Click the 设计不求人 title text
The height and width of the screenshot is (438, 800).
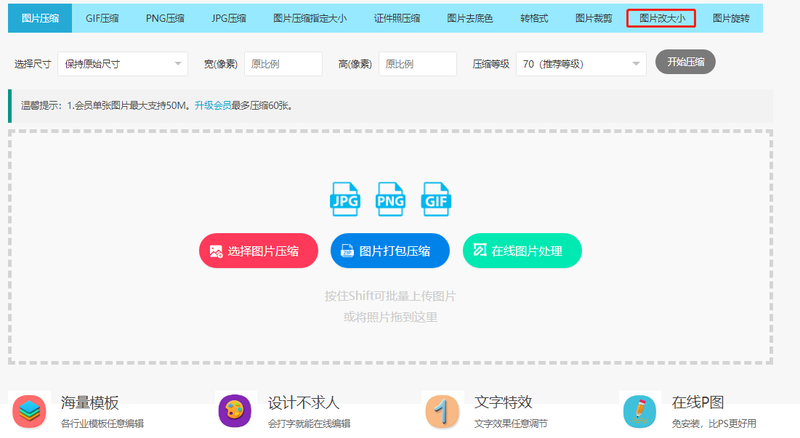[x=304, y=402]
